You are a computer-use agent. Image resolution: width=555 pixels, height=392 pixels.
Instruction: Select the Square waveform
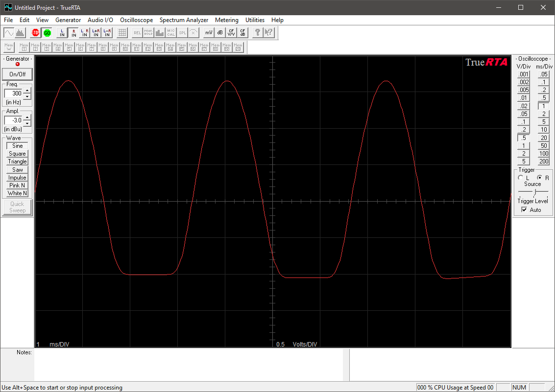(17, 154)
